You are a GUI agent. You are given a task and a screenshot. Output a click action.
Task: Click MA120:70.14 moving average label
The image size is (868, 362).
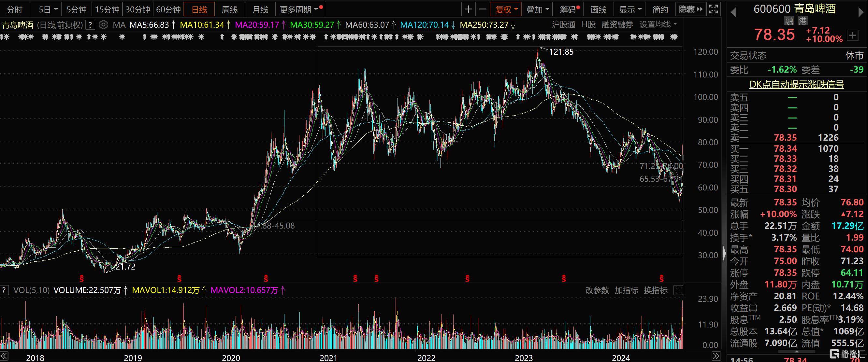coord(427,25)
